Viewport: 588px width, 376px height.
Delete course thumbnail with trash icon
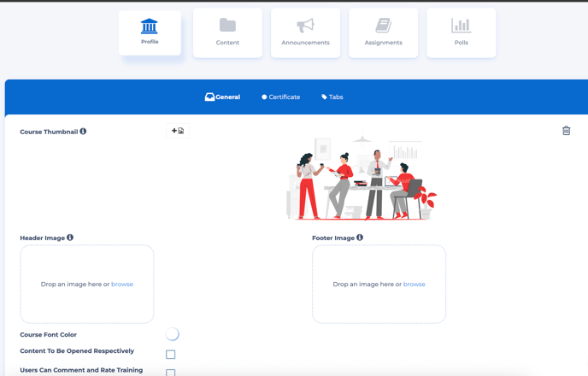pyautogui.click(x=566, y=131)
